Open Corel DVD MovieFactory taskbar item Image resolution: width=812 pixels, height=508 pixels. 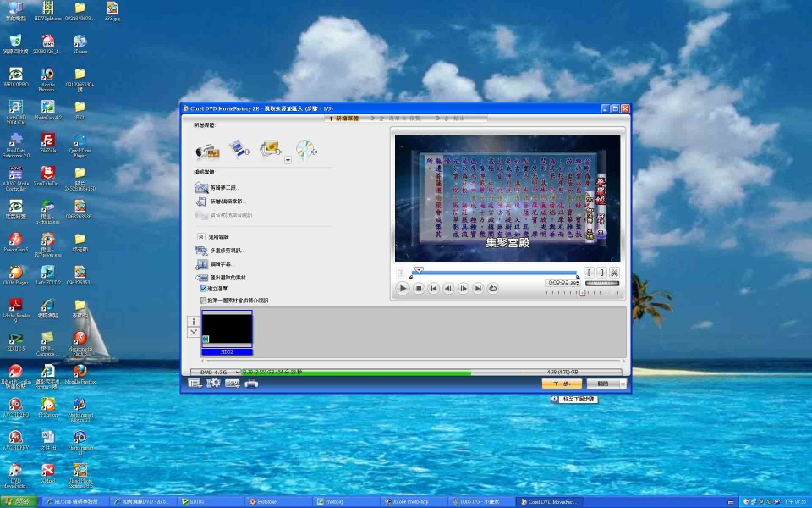click(x=550, y=501)
